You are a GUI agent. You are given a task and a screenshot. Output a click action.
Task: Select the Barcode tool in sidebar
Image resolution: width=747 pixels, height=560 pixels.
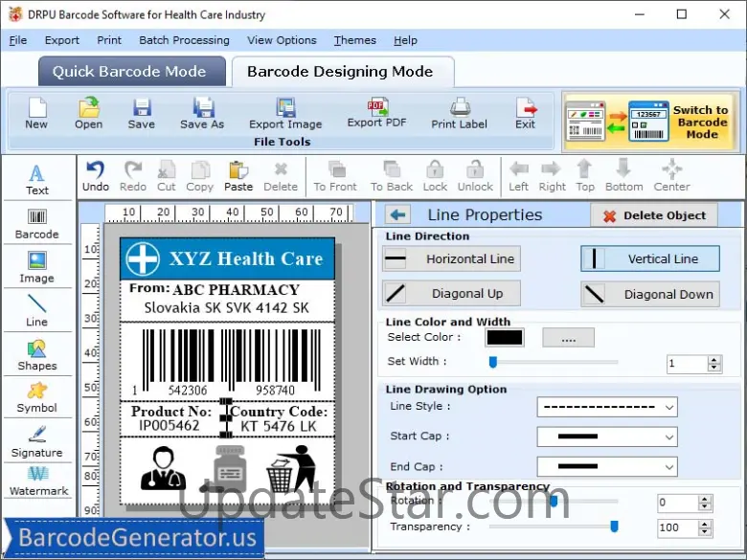click(37, 224)
